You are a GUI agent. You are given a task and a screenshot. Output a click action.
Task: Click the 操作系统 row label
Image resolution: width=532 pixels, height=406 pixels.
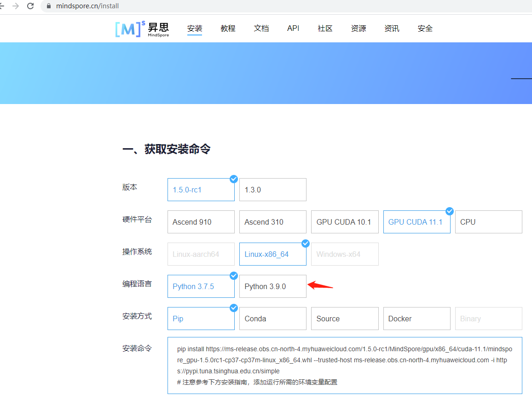[x=137, y=251]
